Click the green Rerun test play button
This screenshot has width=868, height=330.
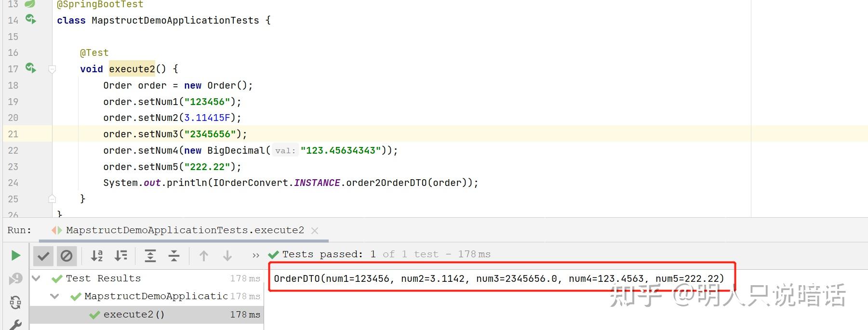15,255
